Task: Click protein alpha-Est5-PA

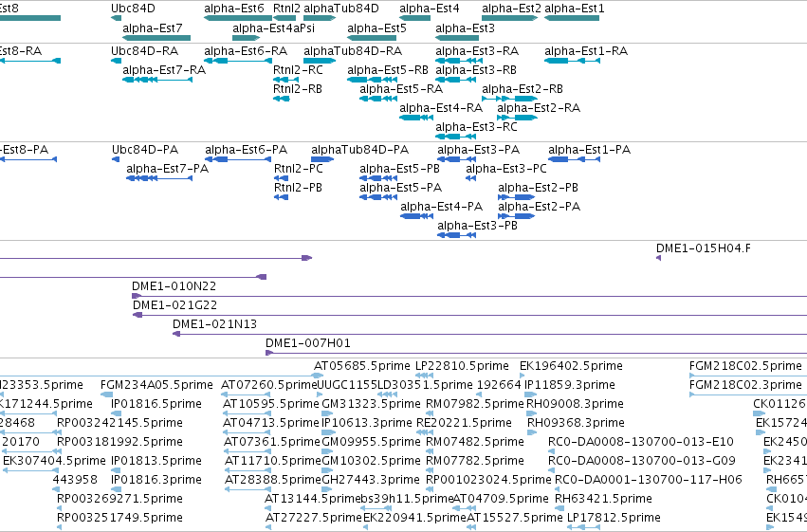Action: [400, 188]
